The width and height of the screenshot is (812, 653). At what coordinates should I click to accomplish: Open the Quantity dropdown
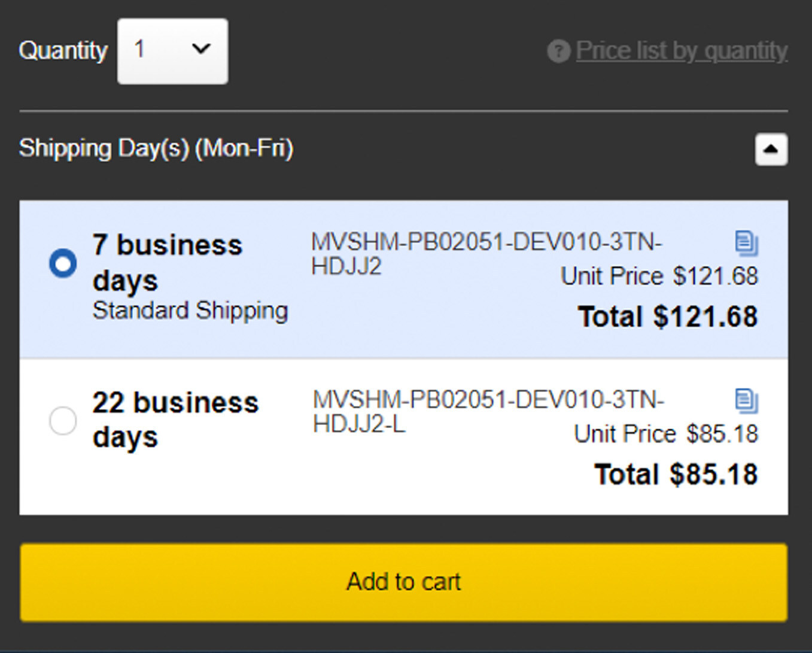(172, 51)
